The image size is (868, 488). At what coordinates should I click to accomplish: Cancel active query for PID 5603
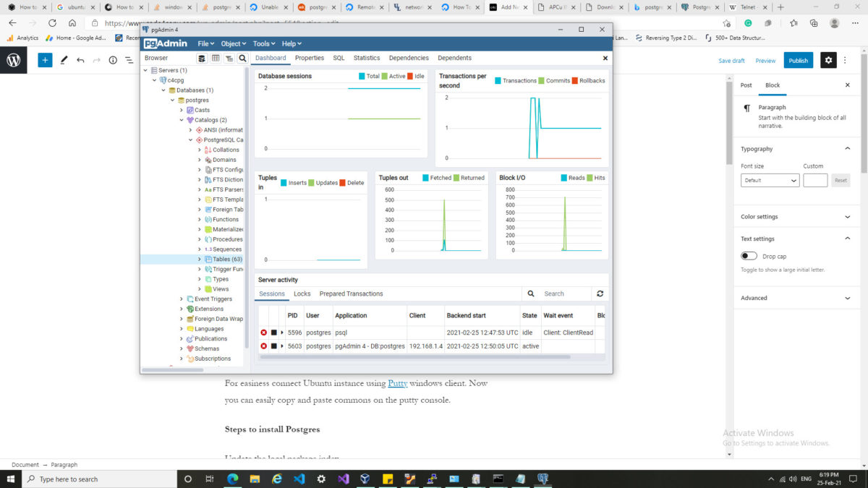tap(273, 346)
